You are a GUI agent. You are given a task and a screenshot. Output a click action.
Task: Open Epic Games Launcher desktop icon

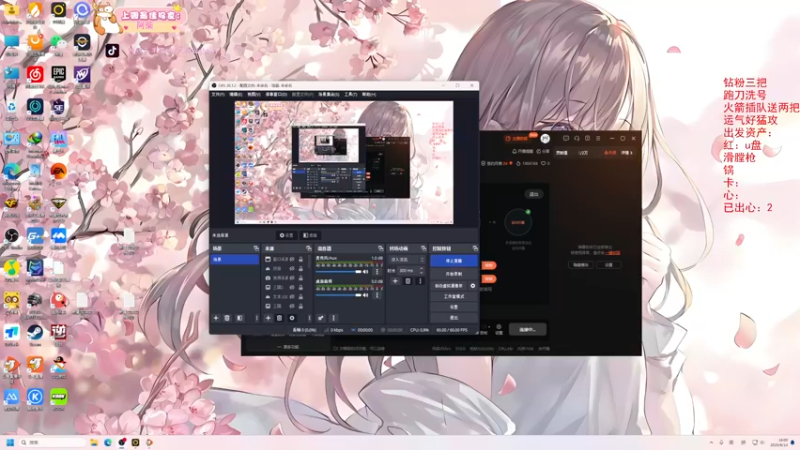click(x=59, y=74)
